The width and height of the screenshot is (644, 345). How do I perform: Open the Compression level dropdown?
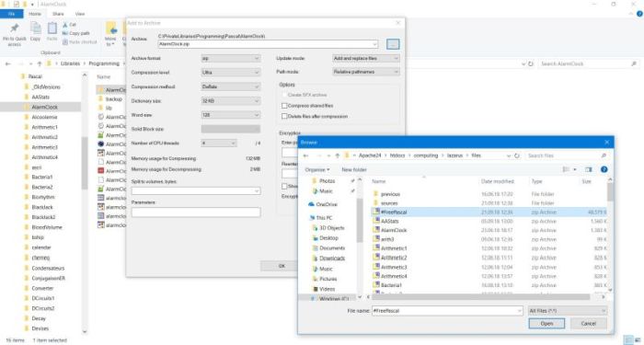230,73
